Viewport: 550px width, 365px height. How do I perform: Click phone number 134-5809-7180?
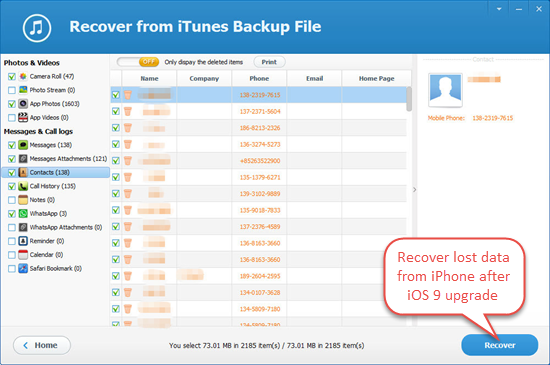click(x=260, y=309)
